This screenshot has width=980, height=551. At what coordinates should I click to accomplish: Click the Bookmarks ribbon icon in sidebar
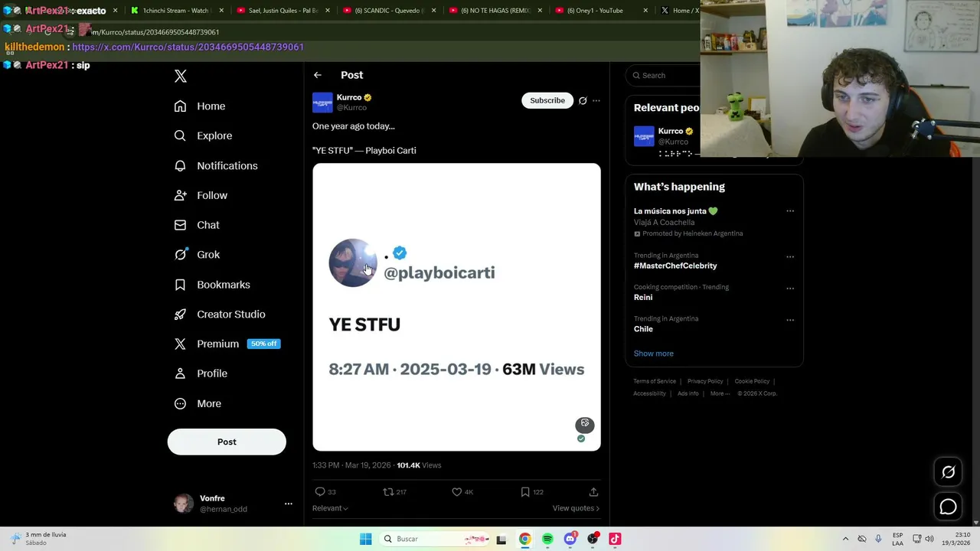click(x=180, y=285)
